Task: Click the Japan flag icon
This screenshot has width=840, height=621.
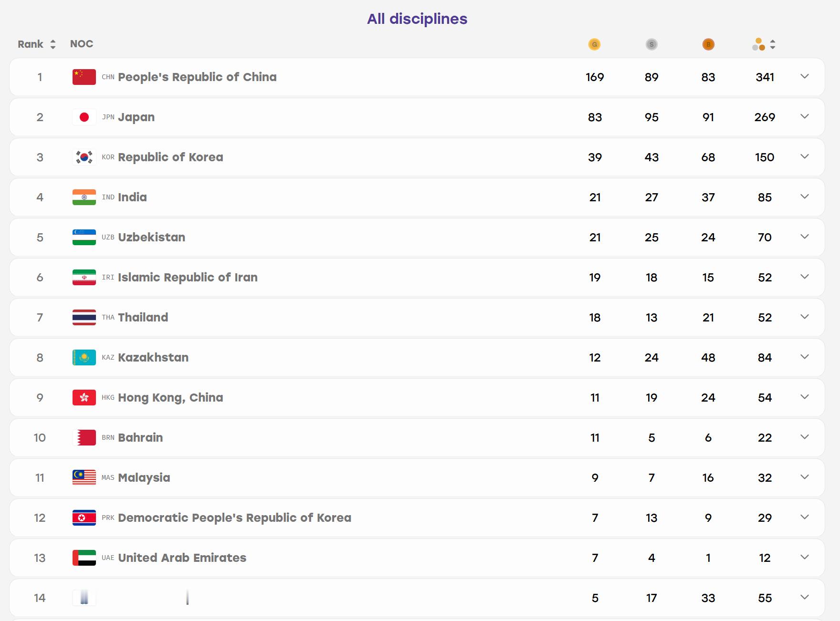Action: [84, 117]
